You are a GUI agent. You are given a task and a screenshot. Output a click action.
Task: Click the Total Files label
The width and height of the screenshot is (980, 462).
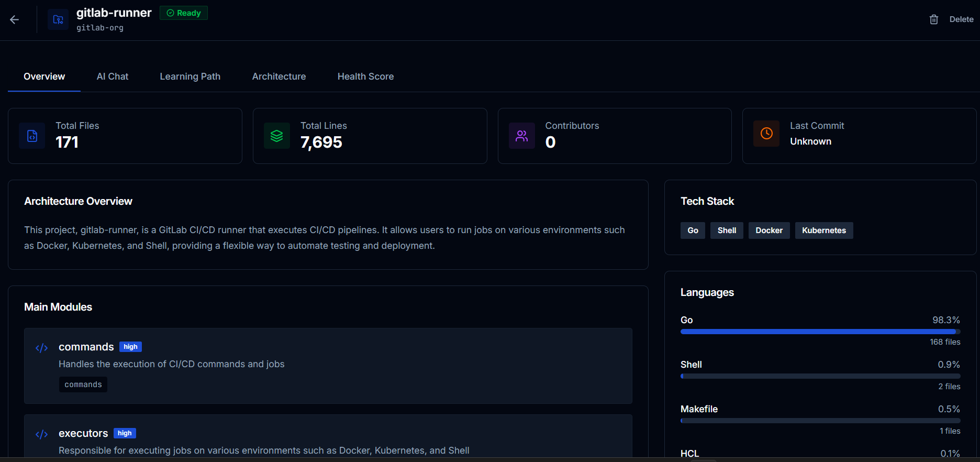click(77, 126)
